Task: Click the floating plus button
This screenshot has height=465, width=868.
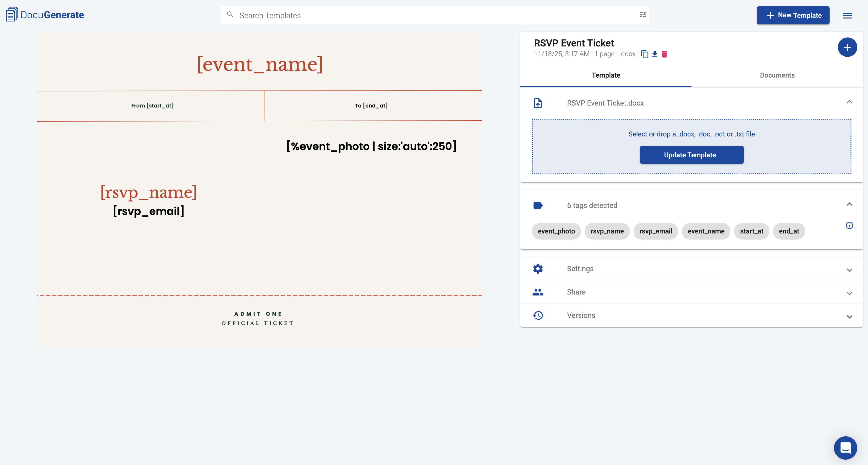Action: [x=847, y=47]
